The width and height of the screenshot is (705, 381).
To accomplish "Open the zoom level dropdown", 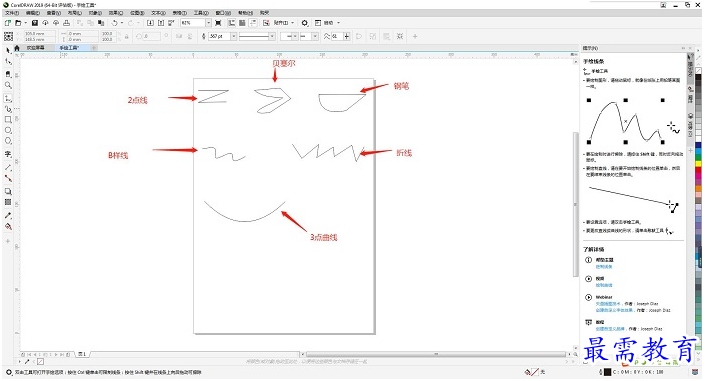I will pos(209,22).
